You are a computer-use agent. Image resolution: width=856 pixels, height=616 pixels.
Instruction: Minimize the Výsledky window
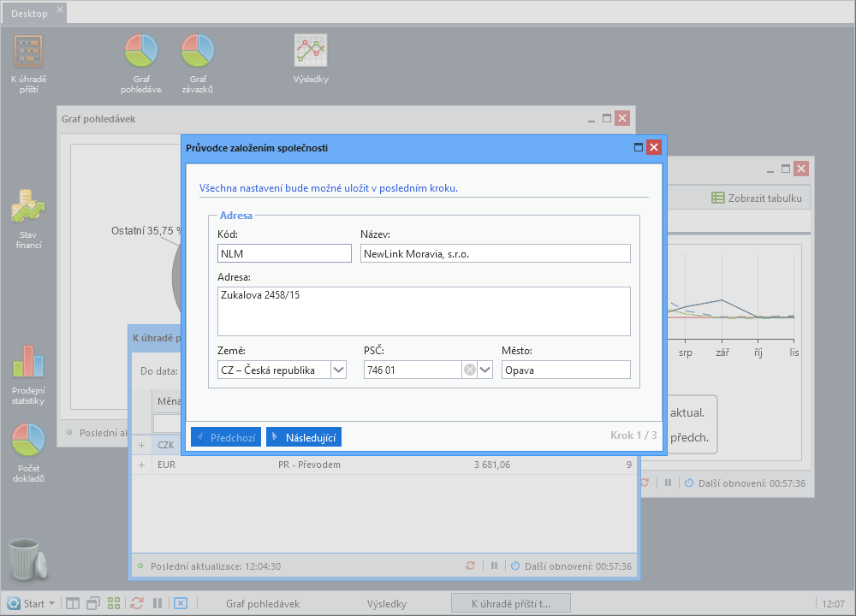(770, 169)
